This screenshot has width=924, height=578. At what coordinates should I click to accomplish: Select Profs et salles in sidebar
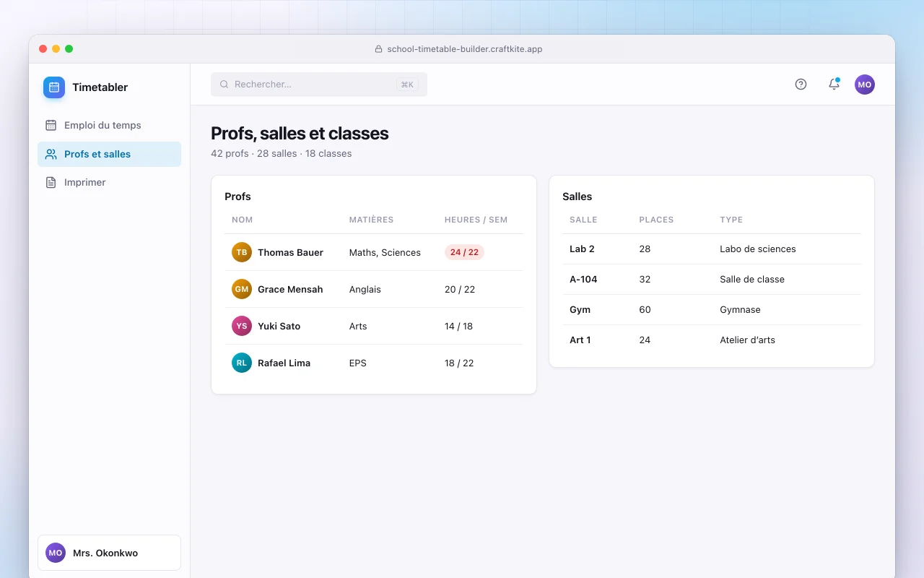[110, 154]
